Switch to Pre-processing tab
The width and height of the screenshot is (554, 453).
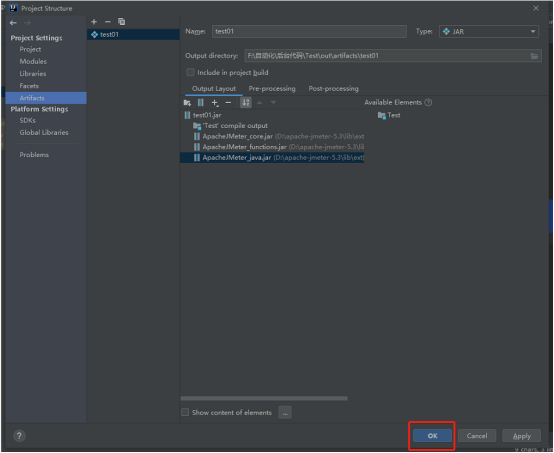[x=272, y=89]
